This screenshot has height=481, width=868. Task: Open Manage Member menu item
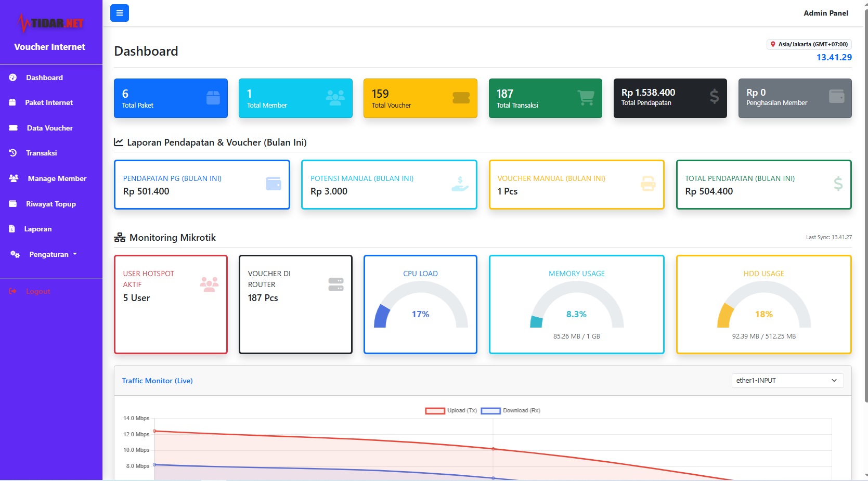[51, 178]
